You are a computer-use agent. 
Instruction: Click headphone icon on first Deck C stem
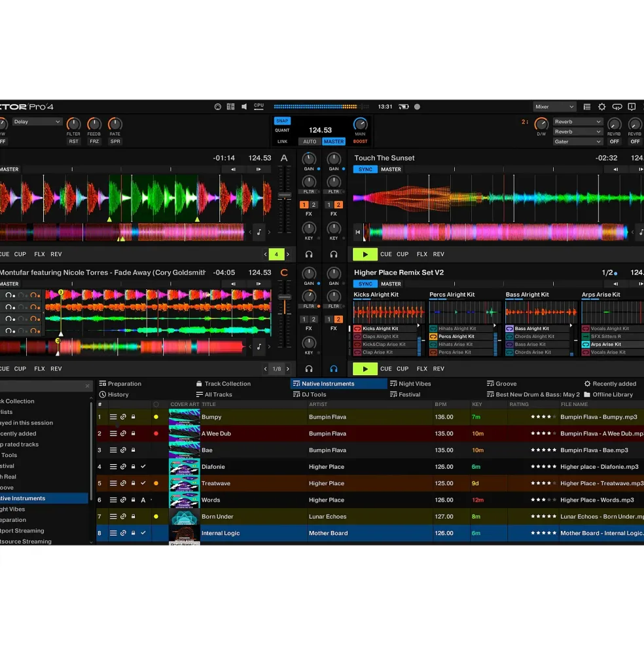9,295
